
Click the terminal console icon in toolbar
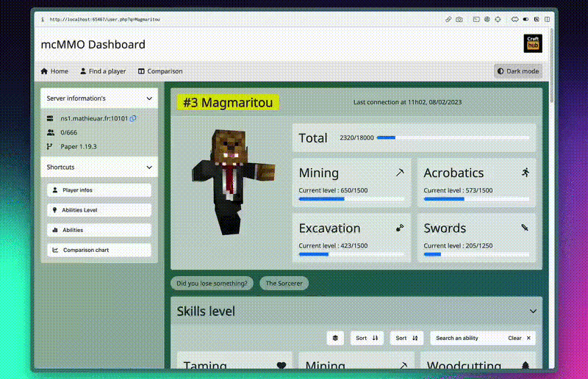[x=476, y=19]
